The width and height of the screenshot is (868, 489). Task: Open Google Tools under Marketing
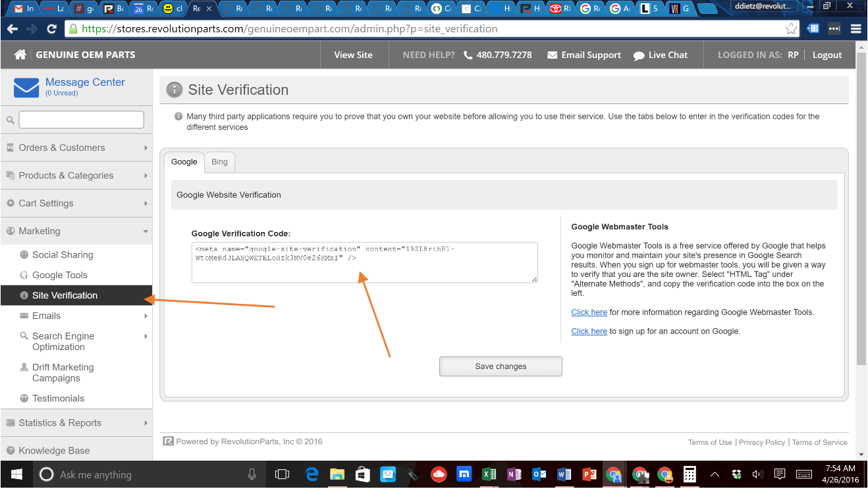pyautogui.click(x=60, y=275)
